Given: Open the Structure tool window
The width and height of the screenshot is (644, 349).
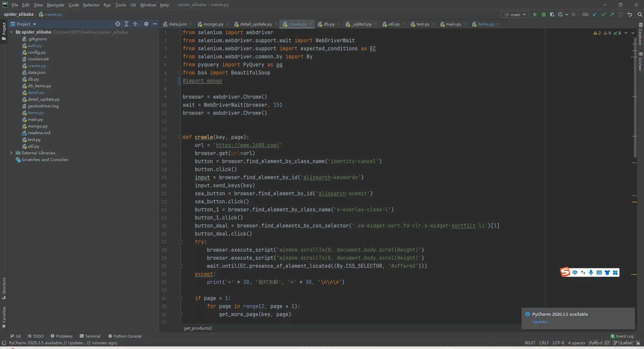Looking at the screenshot, I should tap(4, 288).
